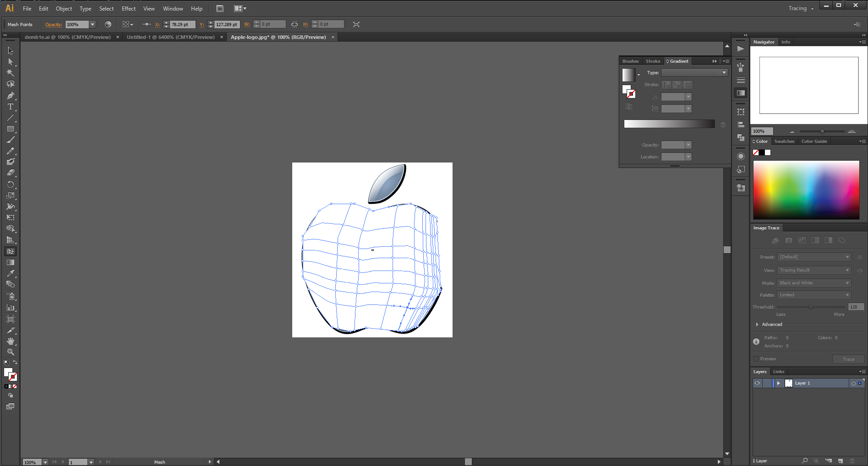Select the Selection tool (black arrow)
This screenshot has width=868, height=466.
10,51
